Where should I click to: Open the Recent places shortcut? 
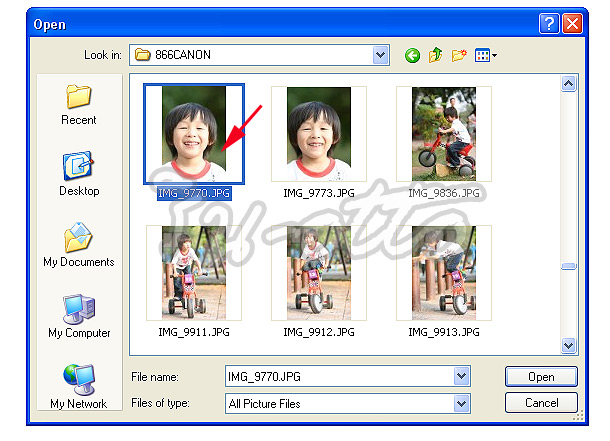[79, 105]
